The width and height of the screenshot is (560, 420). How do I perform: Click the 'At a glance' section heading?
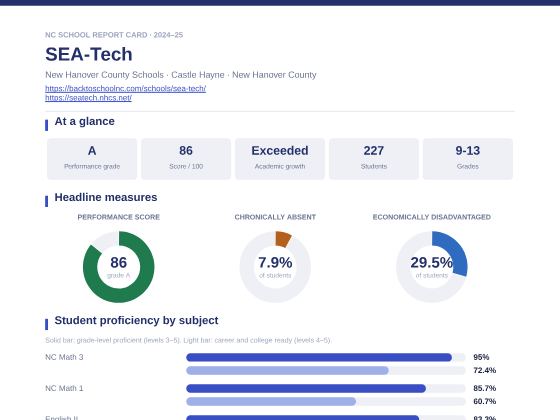pos(84,121)
